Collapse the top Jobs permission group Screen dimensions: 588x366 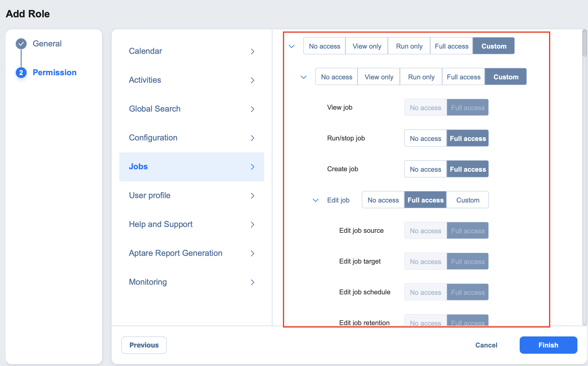click(292, 46)
